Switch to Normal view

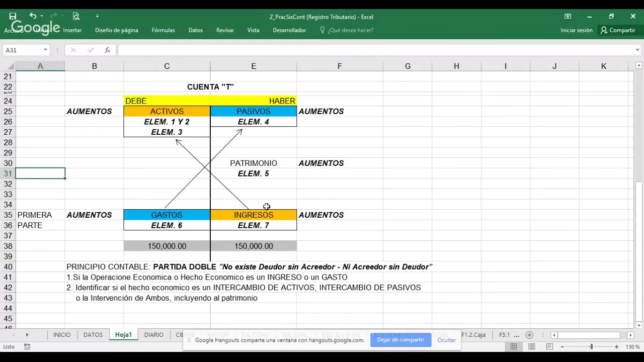click(514, 347)
